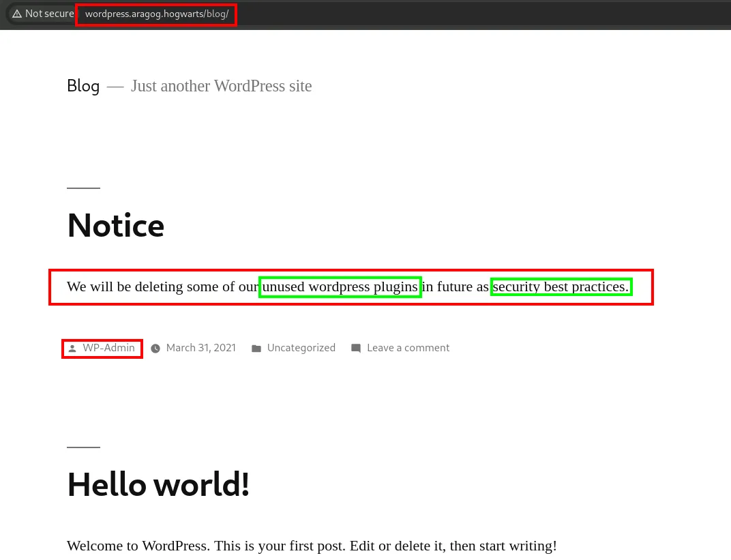The image size is (731, 560).
Task: Select the Uncategorized category link
Action: click(301, 348)
